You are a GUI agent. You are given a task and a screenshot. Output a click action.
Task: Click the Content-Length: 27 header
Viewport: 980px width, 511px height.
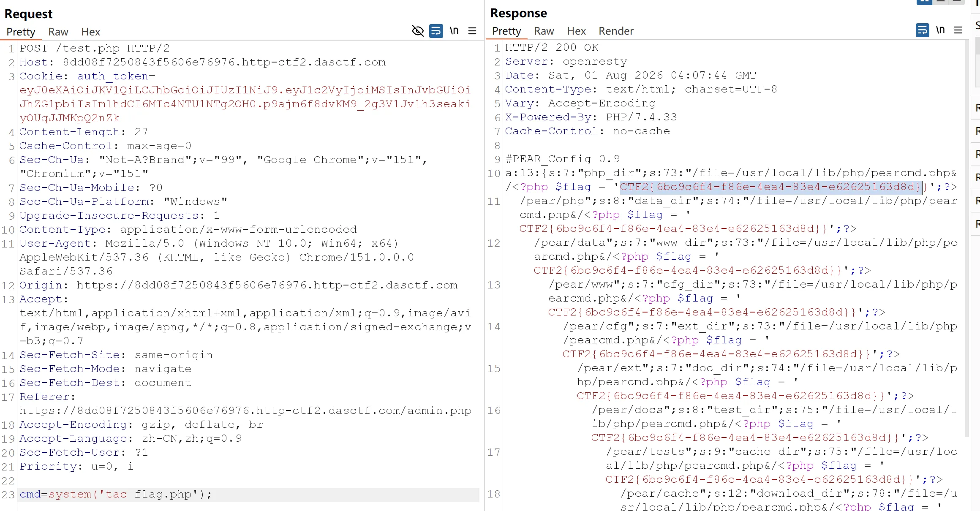point(84,132)
